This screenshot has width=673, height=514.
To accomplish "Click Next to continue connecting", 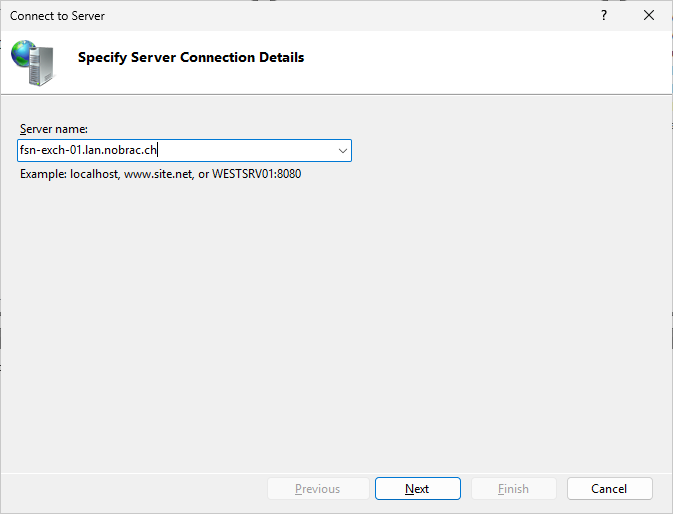I will point(418,488).
